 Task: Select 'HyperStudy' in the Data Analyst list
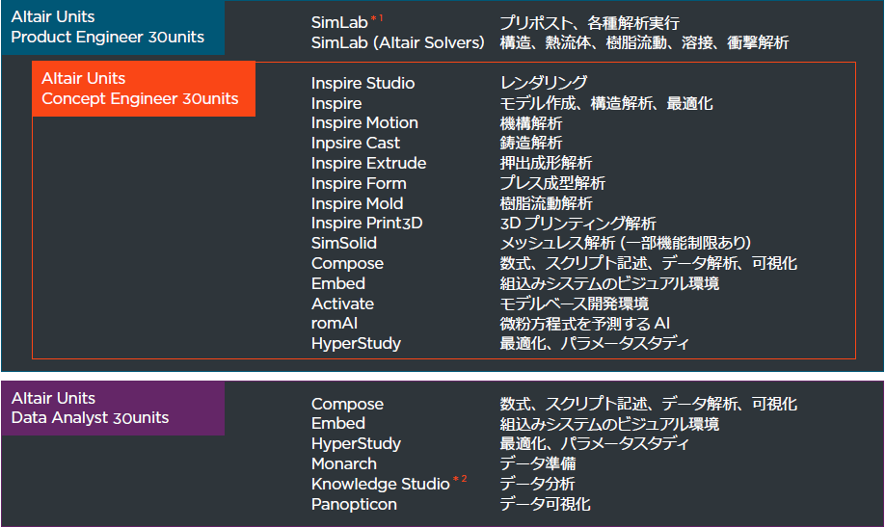(x=356, y=444)
